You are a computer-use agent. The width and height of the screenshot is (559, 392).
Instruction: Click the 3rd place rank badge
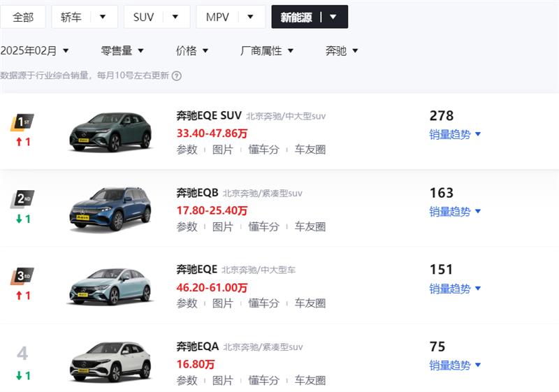point(22,276)
